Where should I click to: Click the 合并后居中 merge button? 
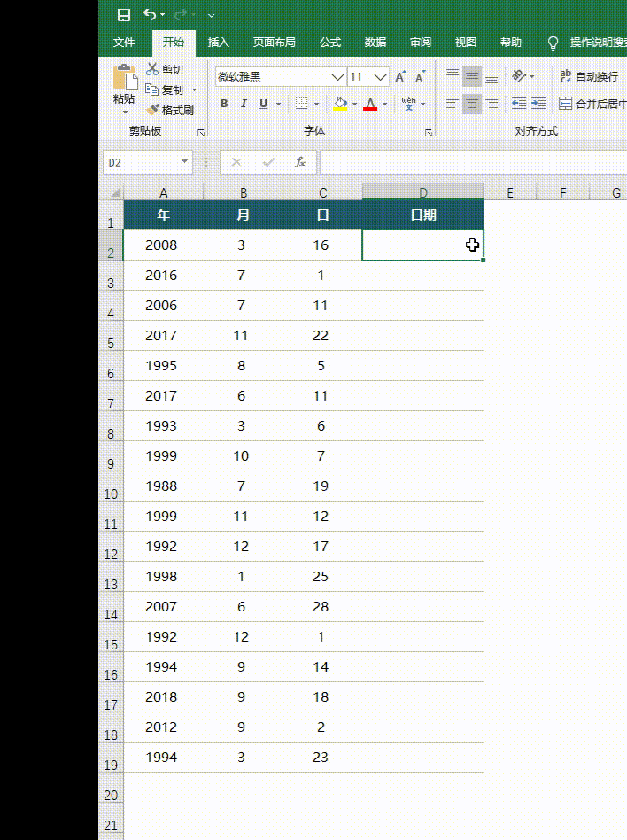[592, 104]
